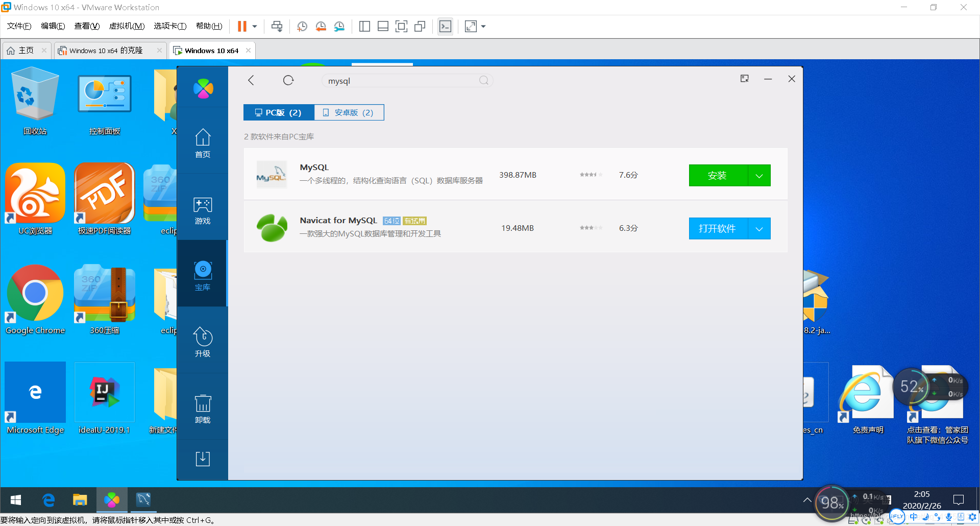This screenshot has height=526, width=980.
Task: Revert to the previous snapshot
Action: 321,26
